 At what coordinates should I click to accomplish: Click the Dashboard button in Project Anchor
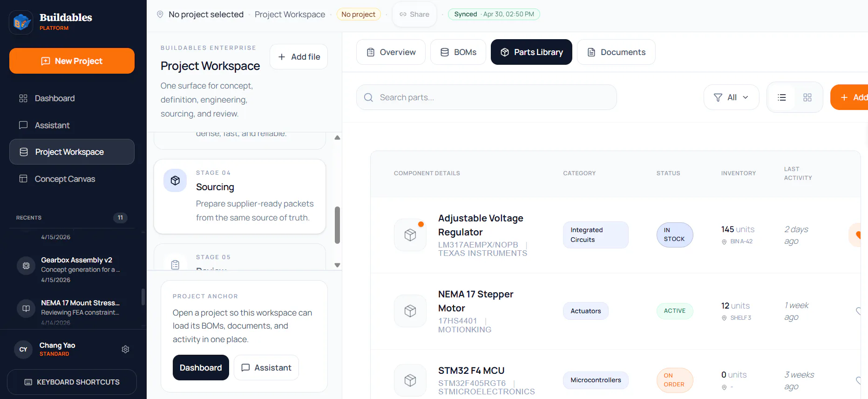click(201, 368)
